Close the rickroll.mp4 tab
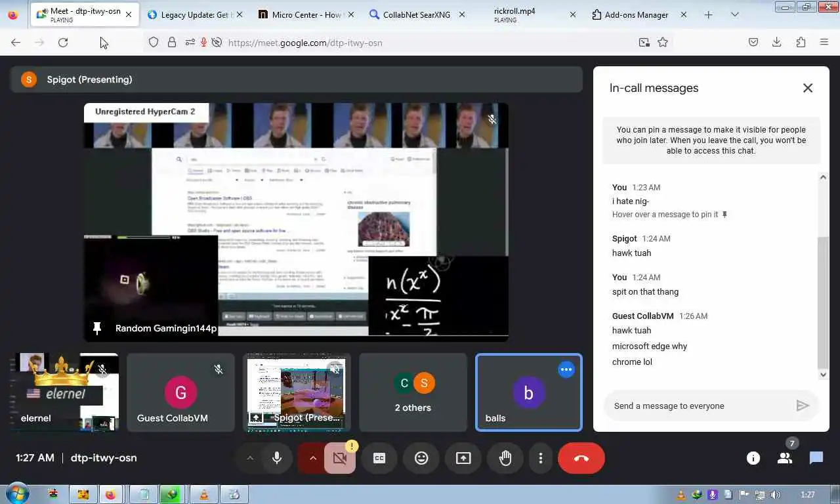 click(x=573, y=14)
